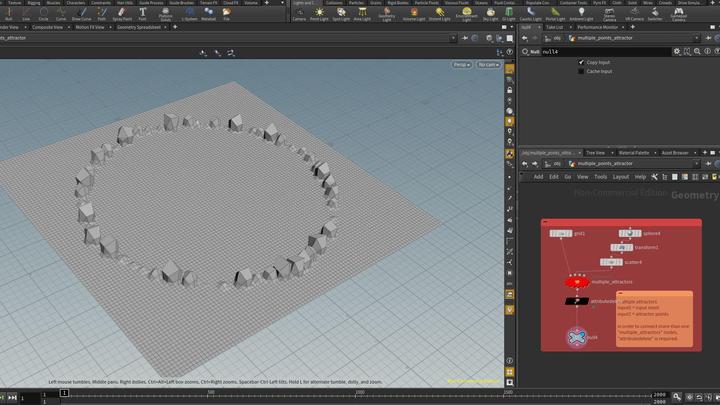Switch to the Take List tab
720x405 pixels.
(x=554, y=28)
